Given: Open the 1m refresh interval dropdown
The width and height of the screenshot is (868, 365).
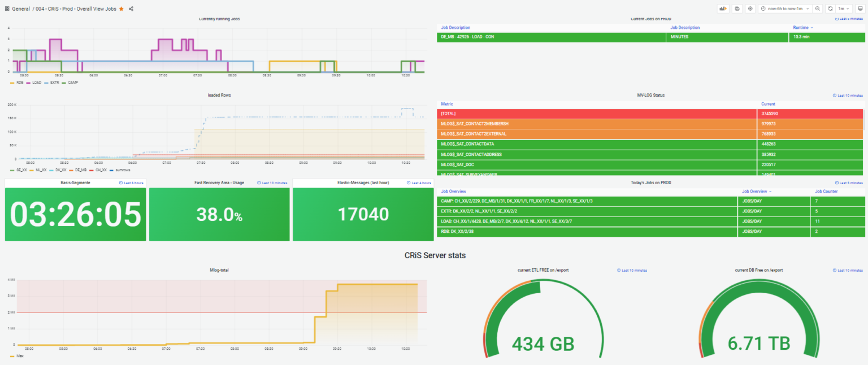Looking at the screenshot, I should (844, 8).
